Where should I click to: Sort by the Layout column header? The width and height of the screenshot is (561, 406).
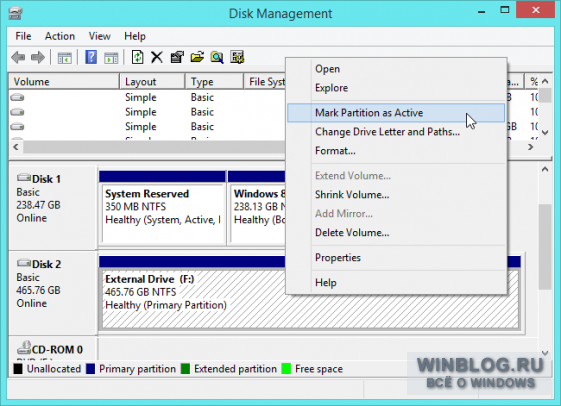pyautogui.click(x=152, y=82)
